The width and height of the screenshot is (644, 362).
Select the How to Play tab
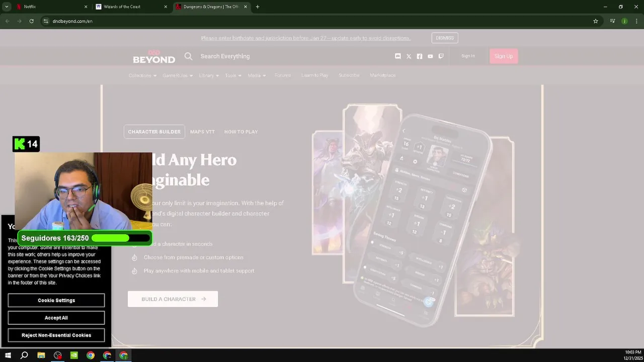(241, 132)
